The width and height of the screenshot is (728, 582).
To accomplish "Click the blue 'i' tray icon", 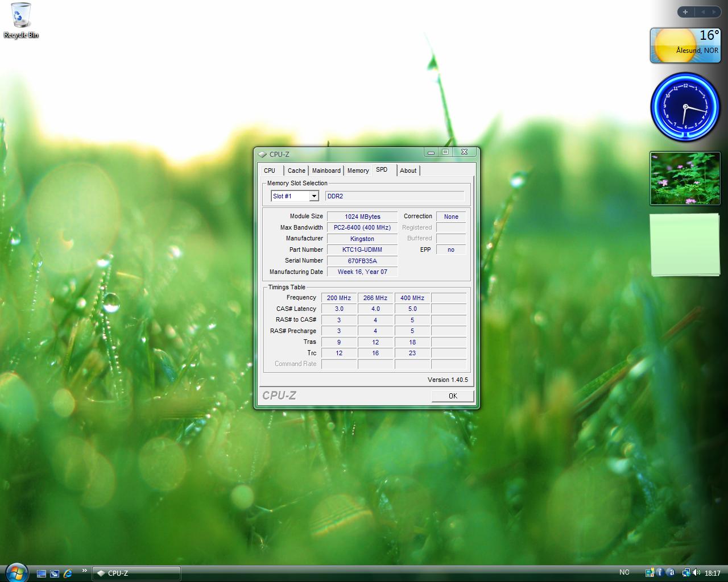I will (660, 573).
